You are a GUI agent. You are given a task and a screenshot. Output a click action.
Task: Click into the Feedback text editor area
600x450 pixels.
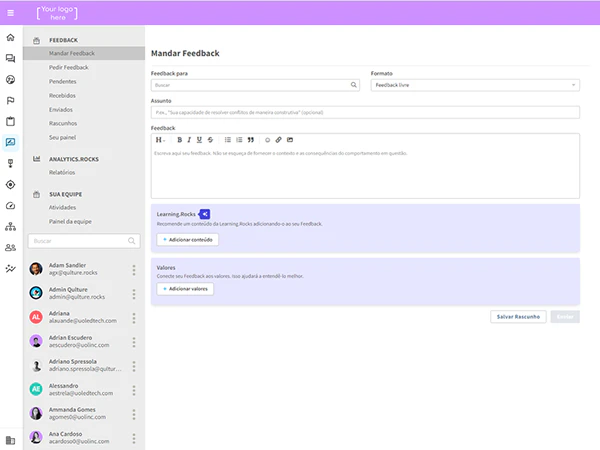[365, 172]
